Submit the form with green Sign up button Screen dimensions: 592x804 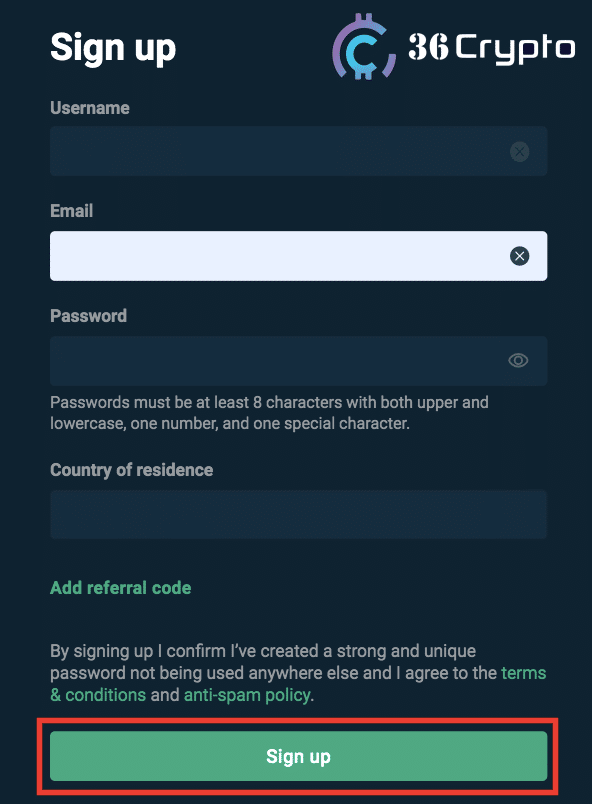(x=298, y=756)
